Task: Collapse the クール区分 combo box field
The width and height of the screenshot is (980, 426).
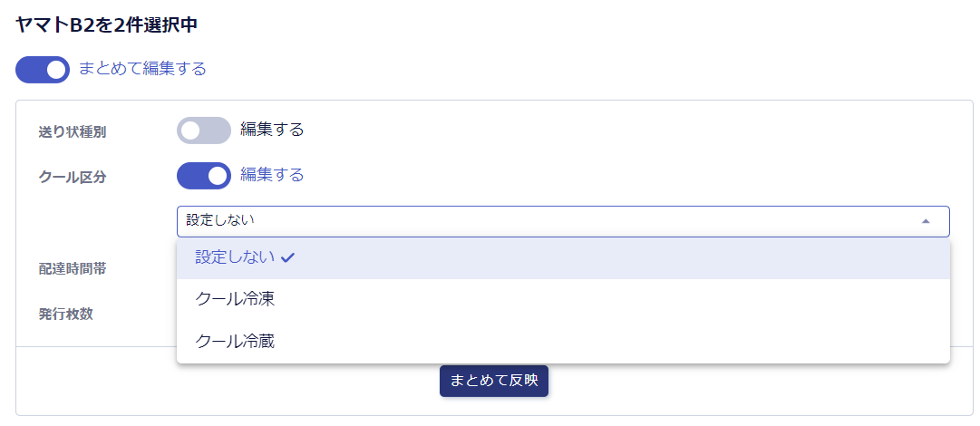Action: click(x=562, y=220)
